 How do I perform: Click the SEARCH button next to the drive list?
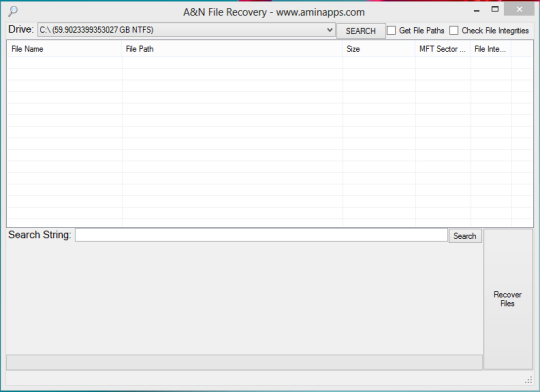(361, 31)
